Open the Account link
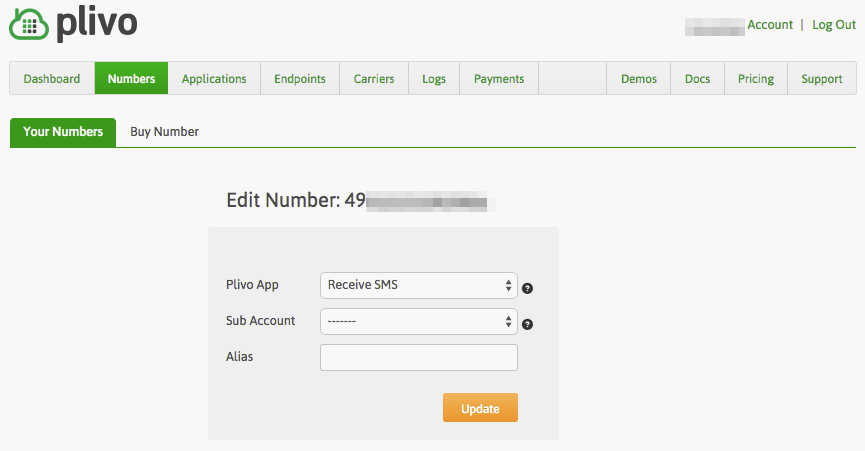The width and height of the screenshot is (865, 451). click(x=770, y=25)
